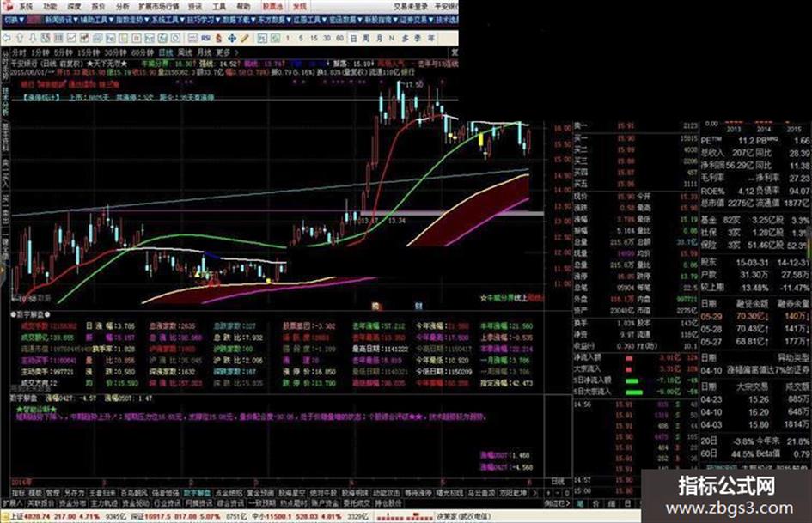The height and width of the screenshot is (523, 812).
Task: Click the back arrow toolbar icon
Action: (7, 38)
